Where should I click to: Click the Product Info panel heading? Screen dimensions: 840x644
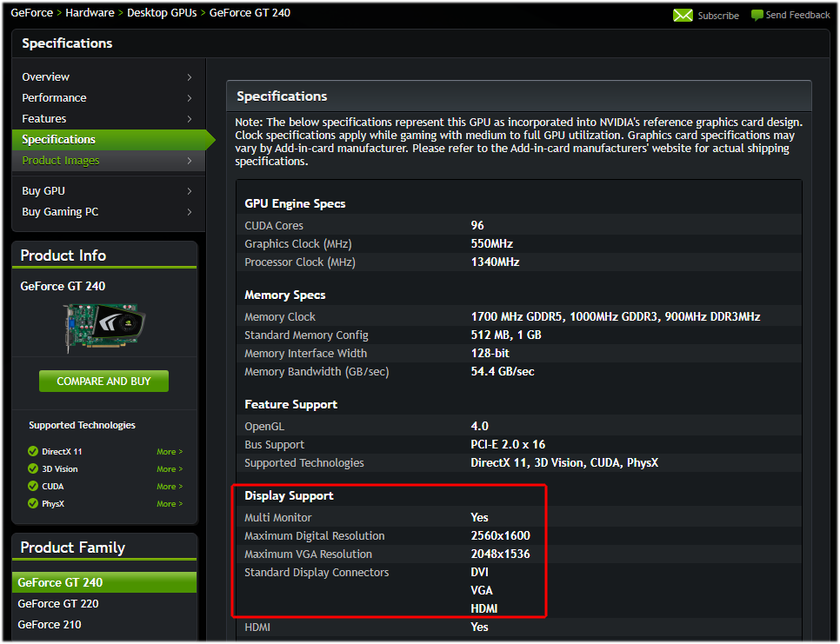pyautogui.click(x=63, y=256)
